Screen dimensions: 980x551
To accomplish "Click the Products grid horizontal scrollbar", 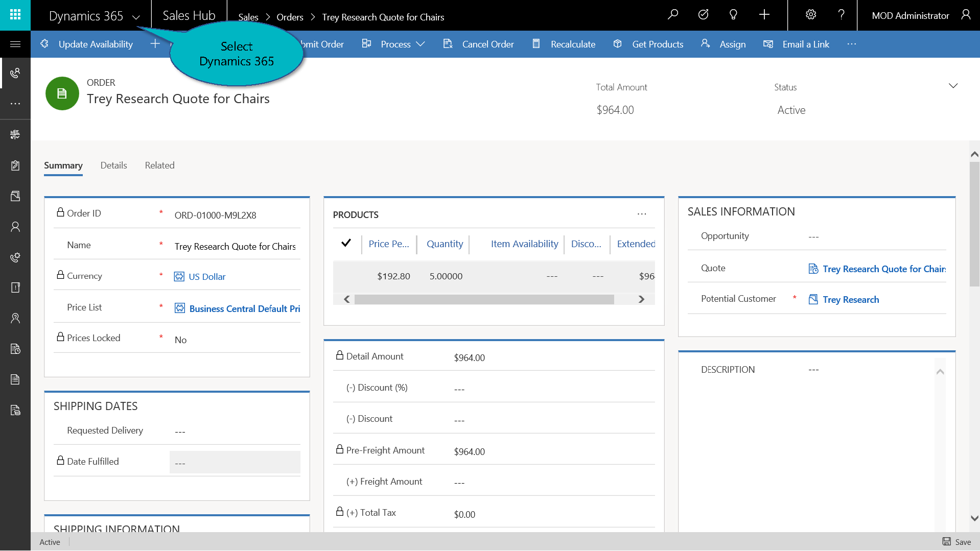I will pos(484,299).
